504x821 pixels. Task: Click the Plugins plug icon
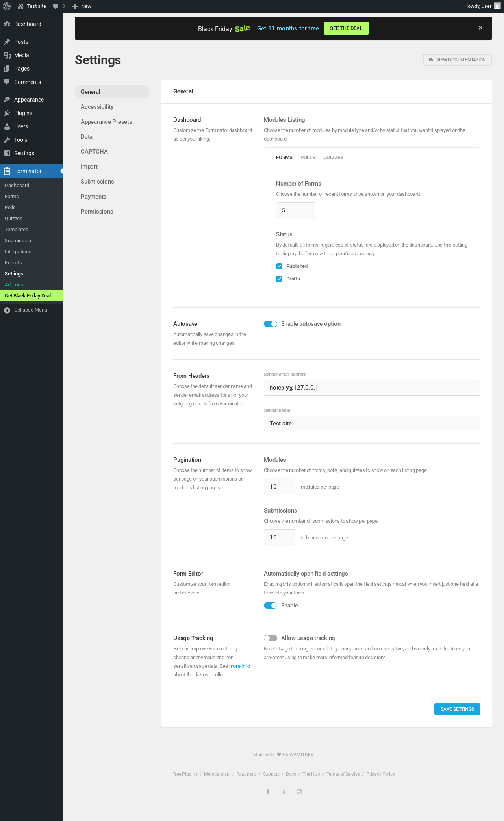(x=7, y=113)
